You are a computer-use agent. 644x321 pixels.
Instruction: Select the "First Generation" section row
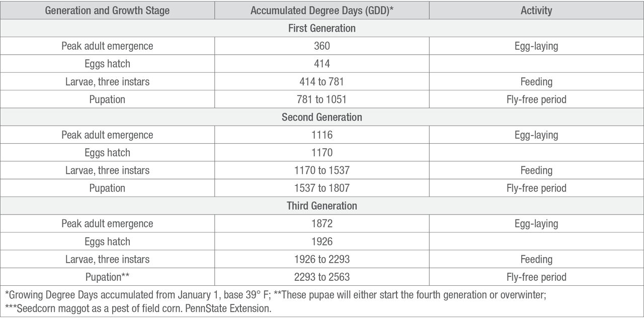tap(321, 28)
